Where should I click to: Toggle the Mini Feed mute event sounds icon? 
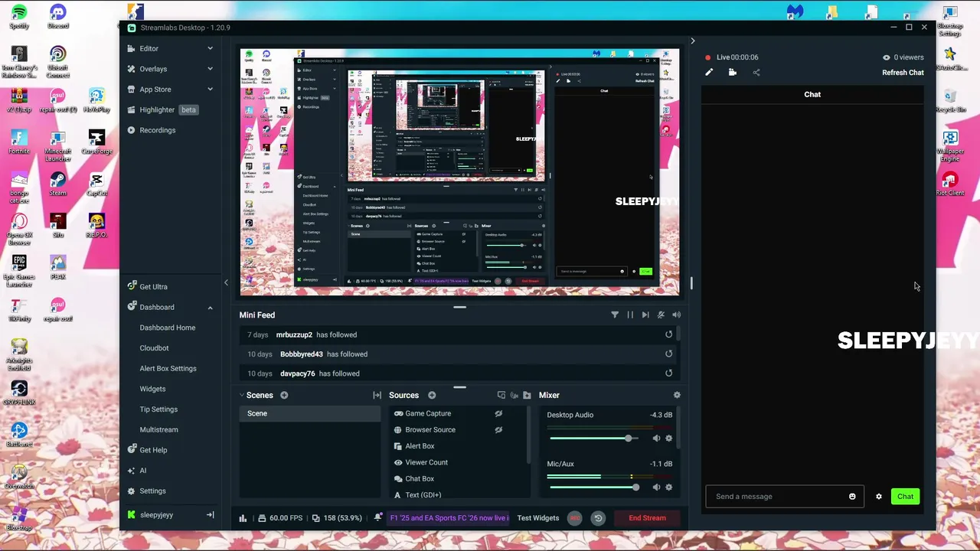[x=661, y=315]
